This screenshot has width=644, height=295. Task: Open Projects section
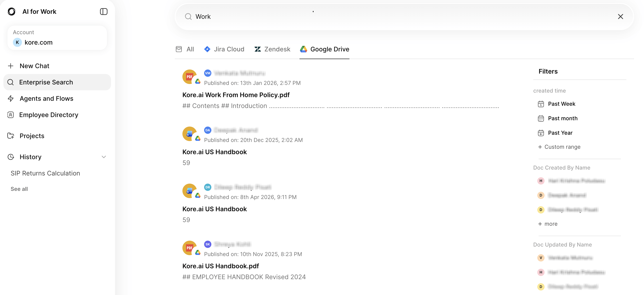click(x=57, y=136)
